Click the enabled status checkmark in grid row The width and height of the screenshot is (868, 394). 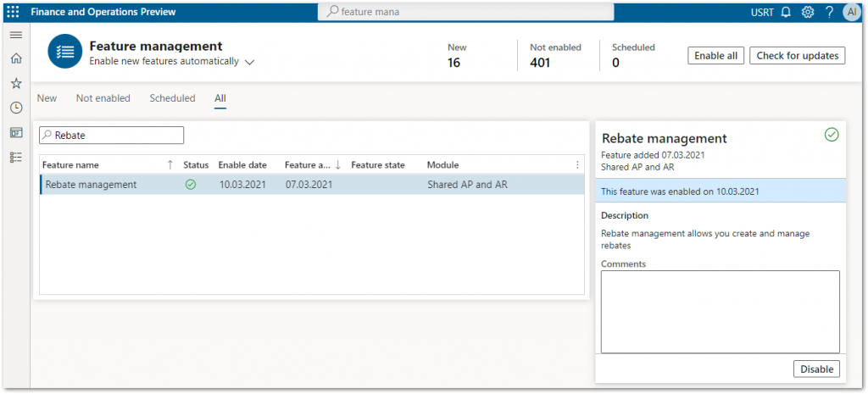coord(191,185)
